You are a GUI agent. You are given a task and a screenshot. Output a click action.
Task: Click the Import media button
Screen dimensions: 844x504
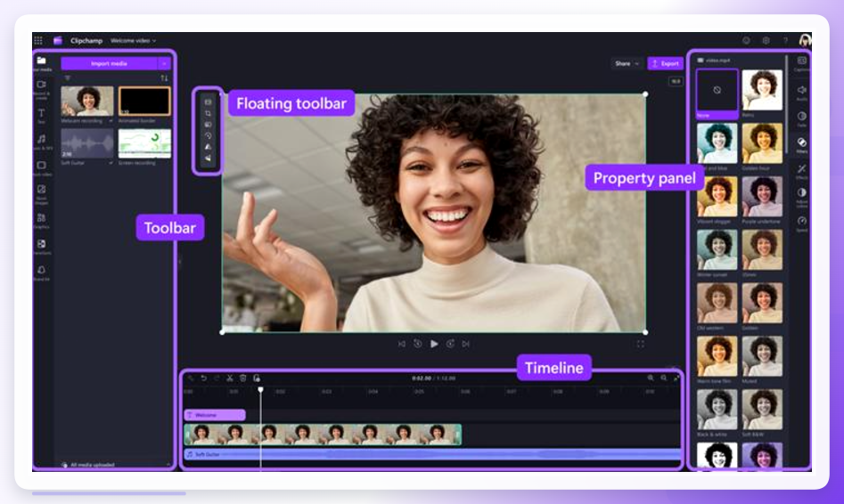pyautogui.click(x=110, y=63)
